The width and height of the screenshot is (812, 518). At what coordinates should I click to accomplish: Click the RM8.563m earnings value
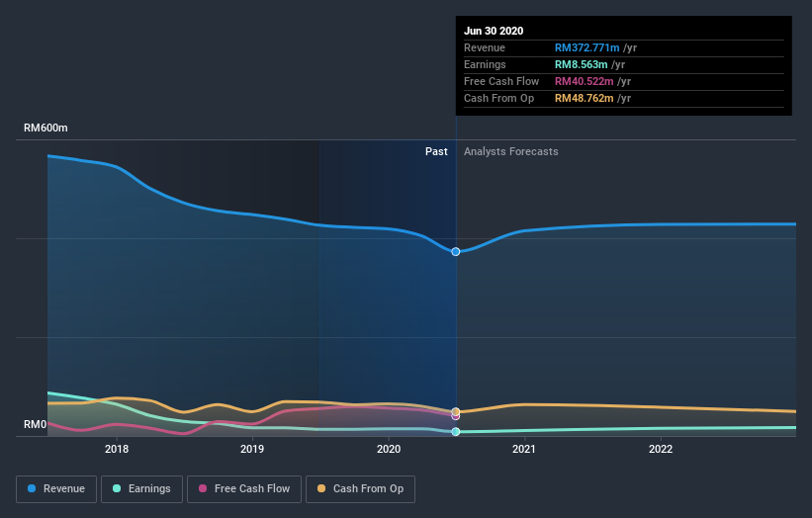[x=581, y=64]
